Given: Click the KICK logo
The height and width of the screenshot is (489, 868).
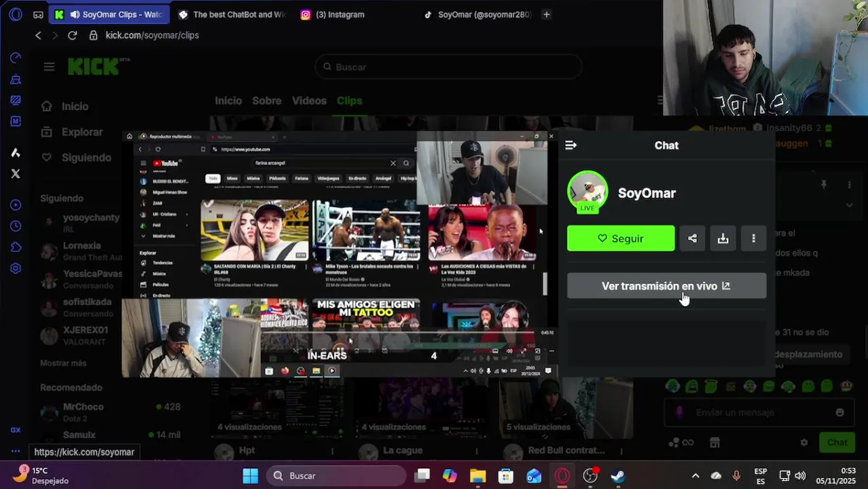Looking at the screenshot, I should [x=95, y=67].
